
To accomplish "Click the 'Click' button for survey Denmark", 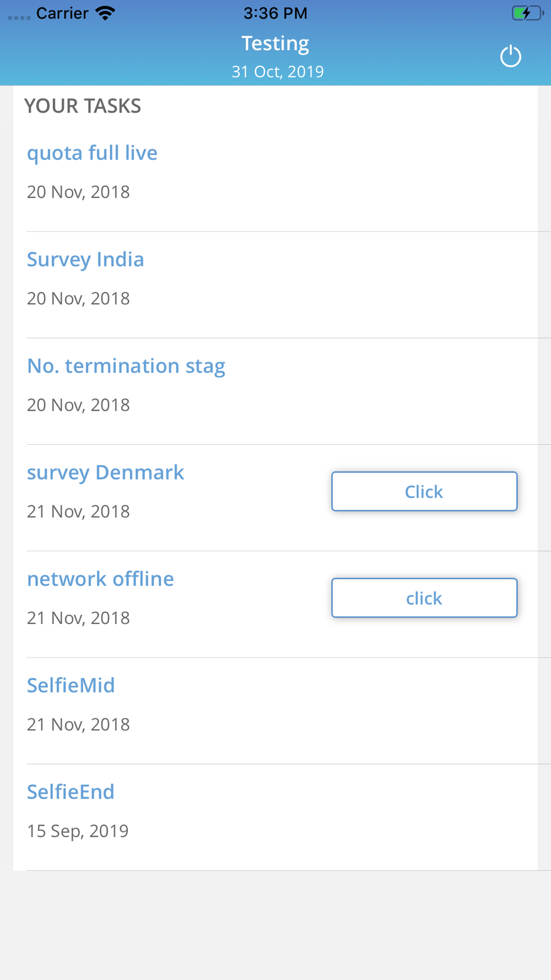I will tap(424, 491).
